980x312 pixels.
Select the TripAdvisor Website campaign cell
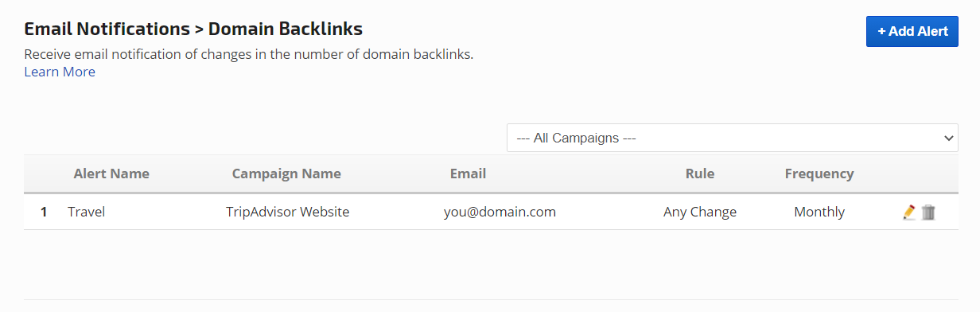[x=288, y=213]
